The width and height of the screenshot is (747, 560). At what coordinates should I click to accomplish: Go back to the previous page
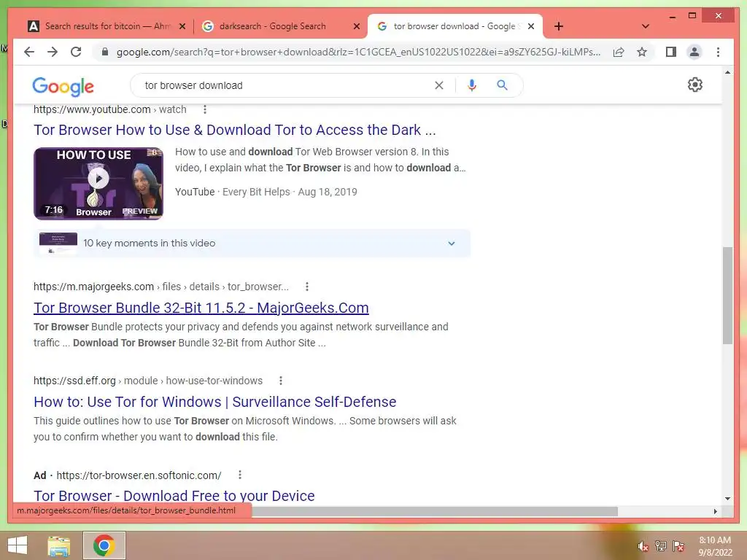[29, 52]
